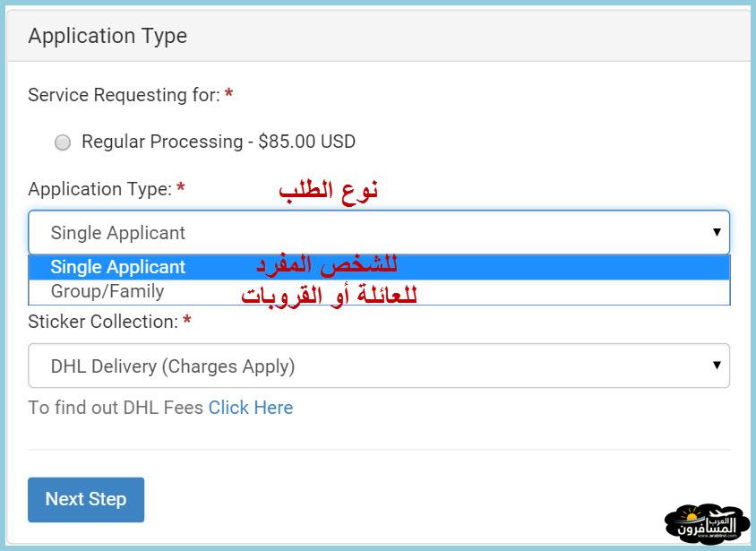Choose the highlighted Single Applicant list option

(379, 267)
